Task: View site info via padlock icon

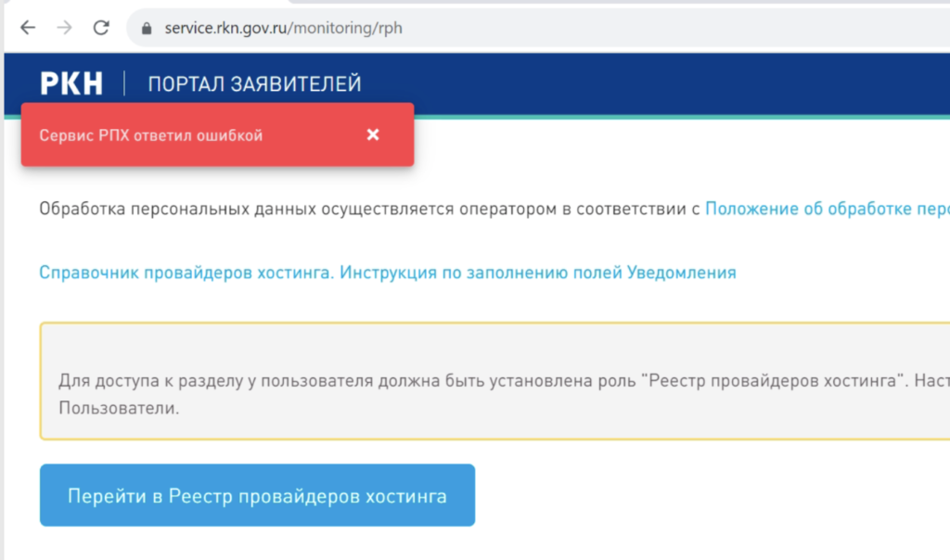Action: click(x=146, y=29)
